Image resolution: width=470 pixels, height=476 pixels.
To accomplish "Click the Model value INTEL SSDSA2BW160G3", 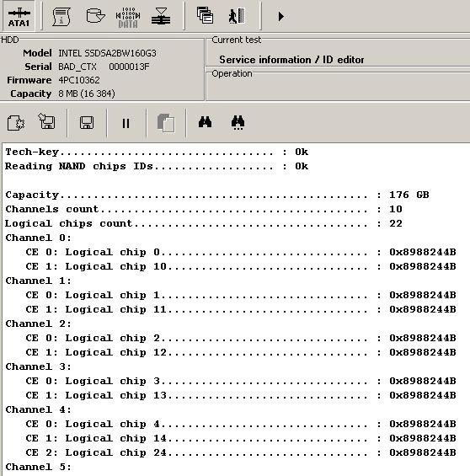I will click(107, 53).
